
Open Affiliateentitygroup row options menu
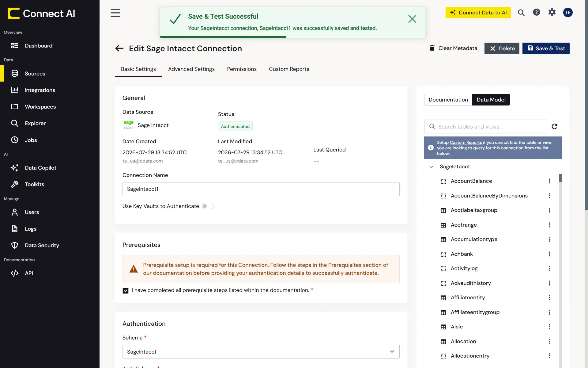coord(549,312)
